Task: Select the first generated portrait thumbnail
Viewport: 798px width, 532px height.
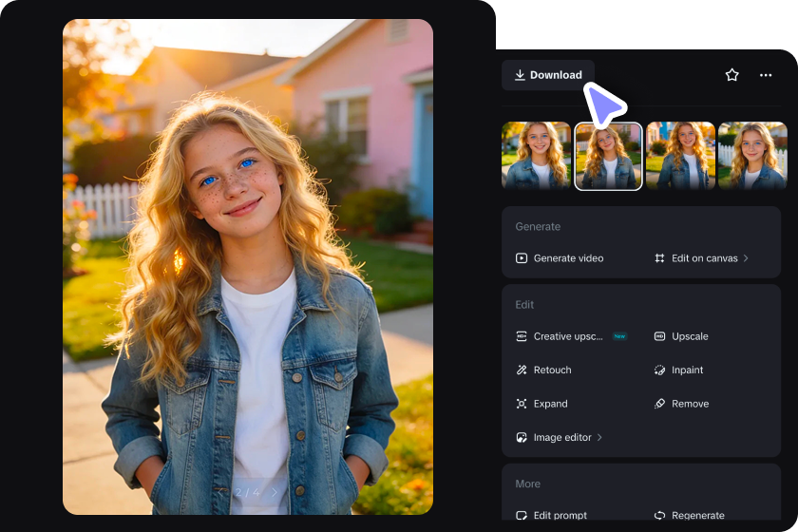Action: 537,156
